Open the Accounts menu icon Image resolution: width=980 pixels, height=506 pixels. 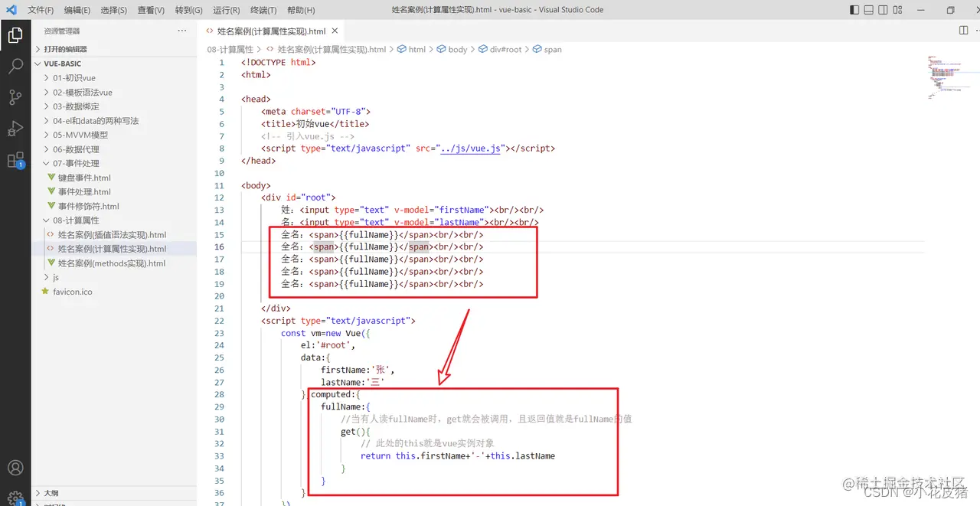(15, 468)
